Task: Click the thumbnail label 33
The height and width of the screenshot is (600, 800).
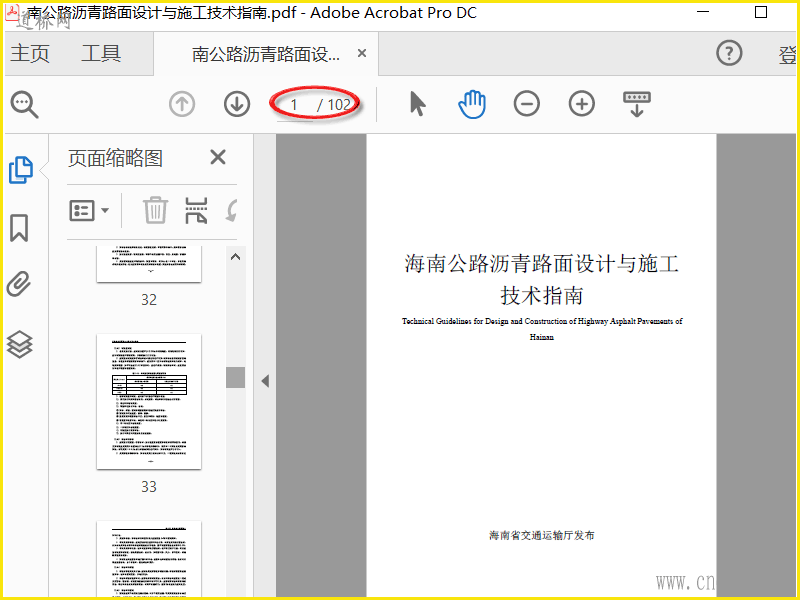Action: point(149,487)
